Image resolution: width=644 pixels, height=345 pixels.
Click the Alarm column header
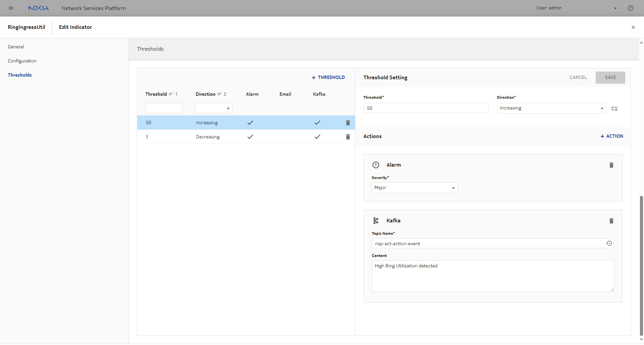[x=252, y=94]
